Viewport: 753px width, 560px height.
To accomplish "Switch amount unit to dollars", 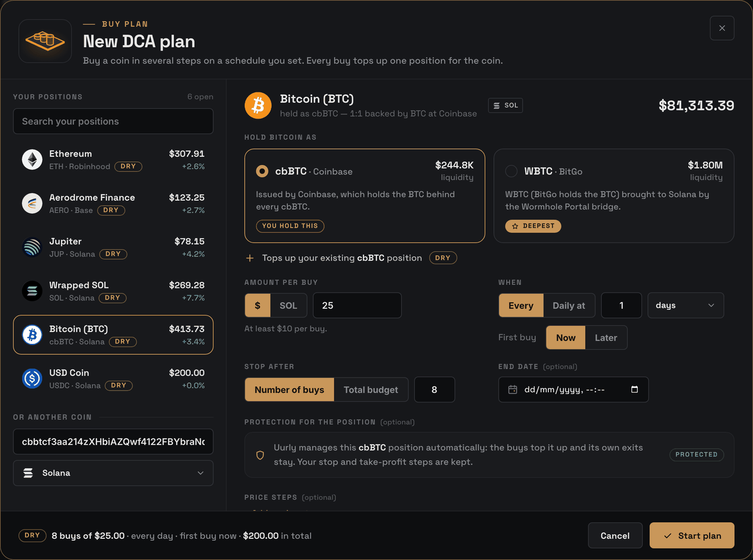I will pos(258,306).
